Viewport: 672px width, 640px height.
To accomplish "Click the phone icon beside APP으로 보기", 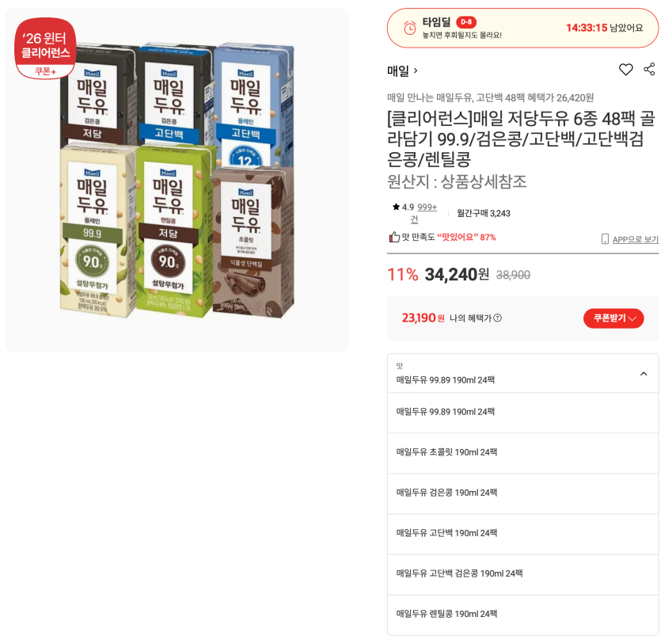I will [x=605, y=239].
